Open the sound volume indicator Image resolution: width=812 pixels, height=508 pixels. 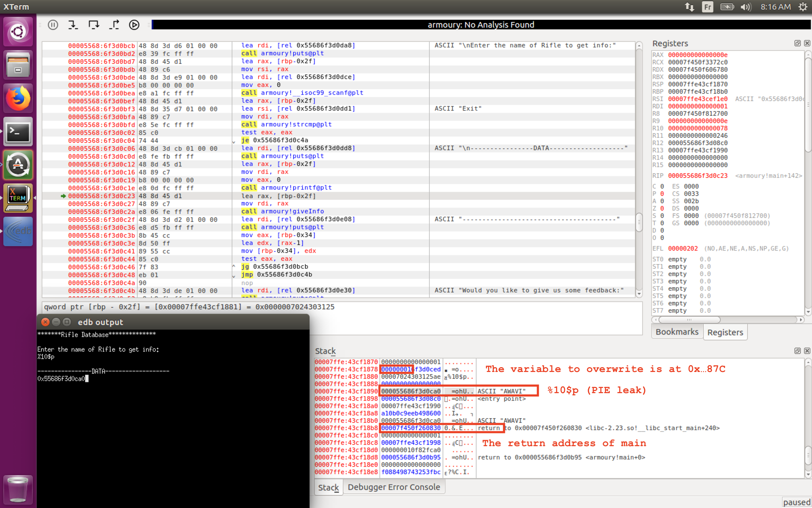coord(746,7)
